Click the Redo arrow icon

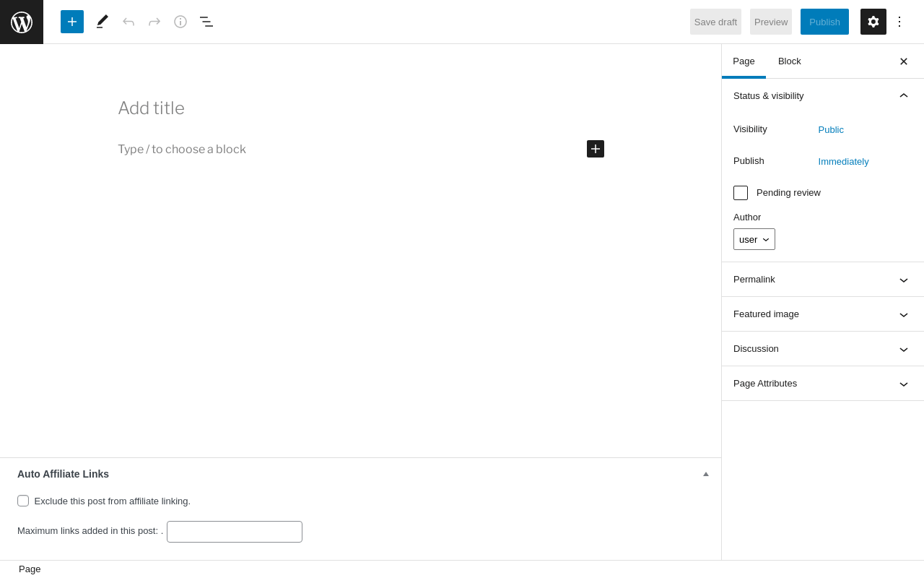(154, 22)
